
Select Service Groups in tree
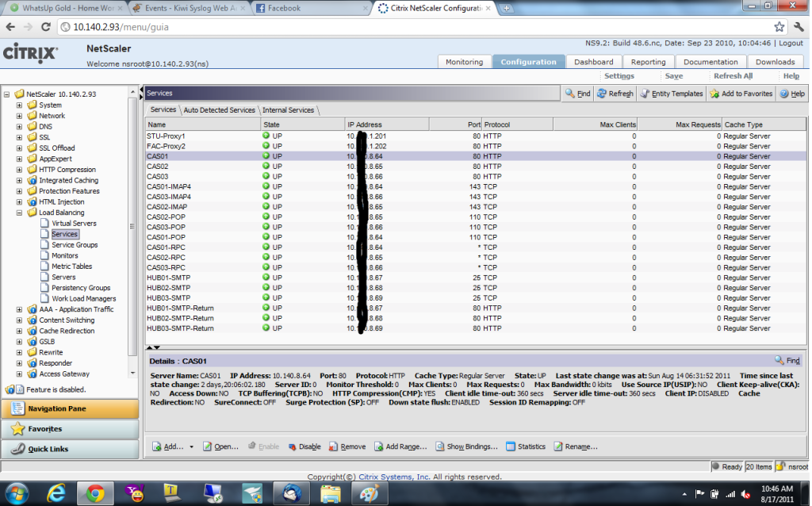pos(75,244)
